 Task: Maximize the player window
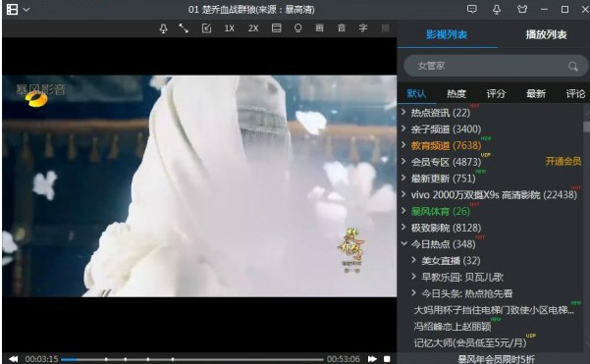pyautogui.click(x=564, y=10)
